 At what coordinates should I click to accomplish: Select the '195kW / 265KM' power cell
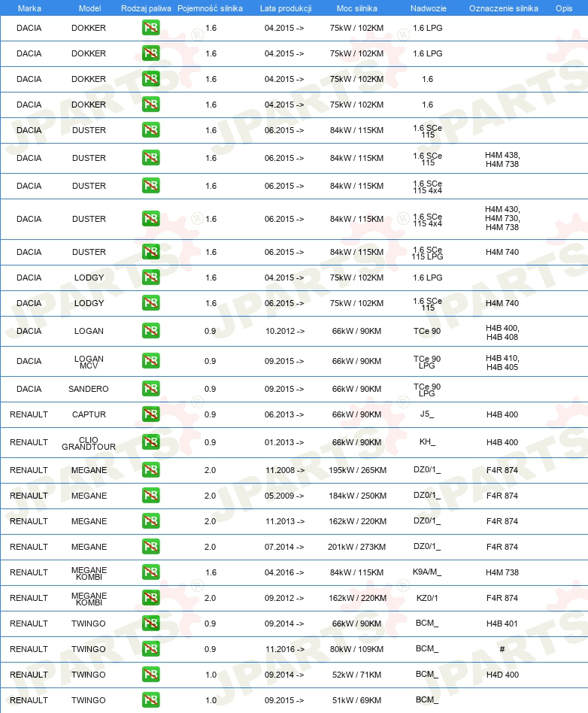357,470
